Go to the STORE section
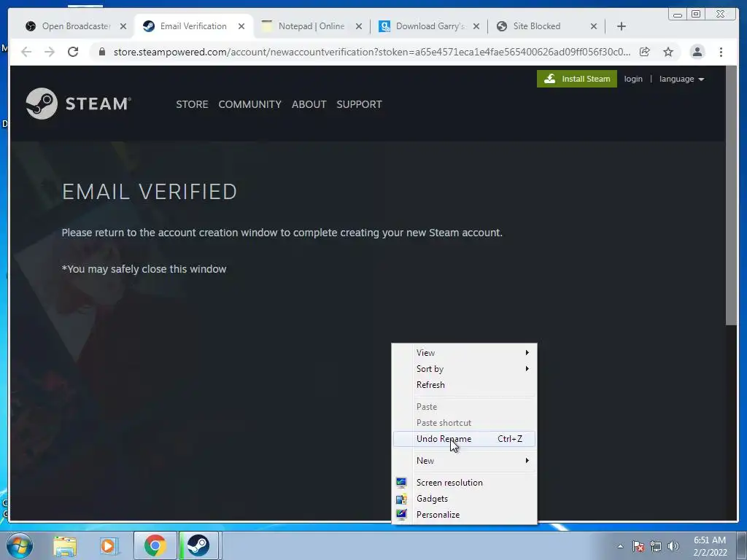 [192, 104]
